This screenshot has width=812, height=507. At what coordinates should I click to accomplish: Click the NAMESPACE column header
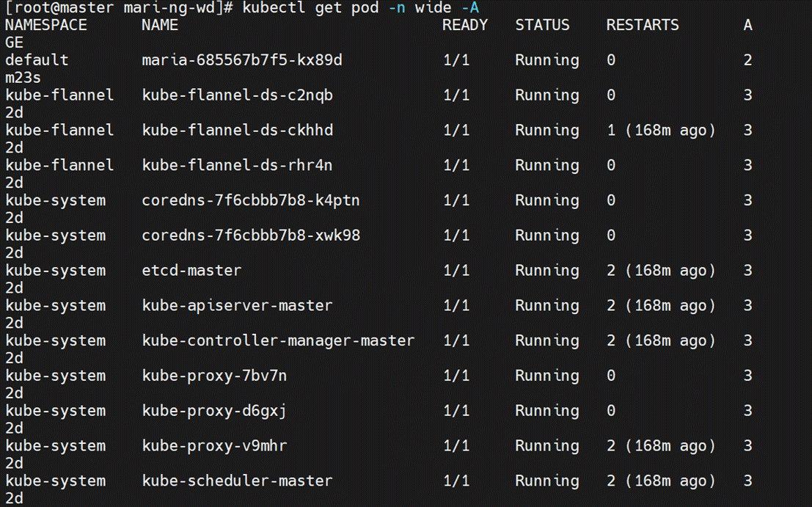click(x=45, y=24)
